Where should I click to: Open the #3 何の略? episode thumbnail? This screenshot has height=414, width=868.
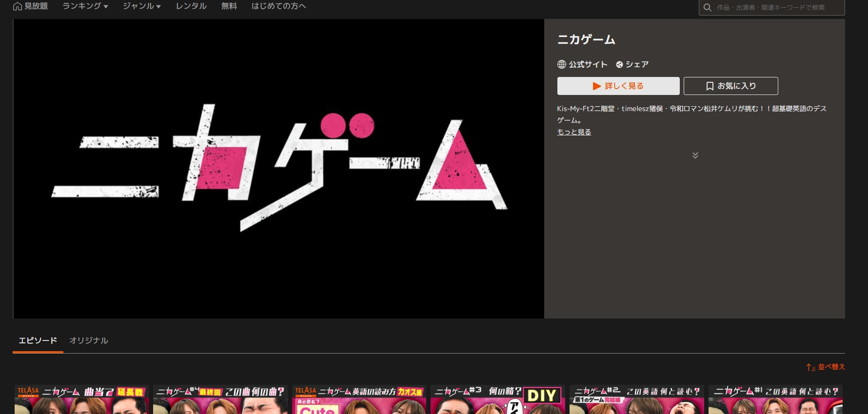(x=498, y=399)
